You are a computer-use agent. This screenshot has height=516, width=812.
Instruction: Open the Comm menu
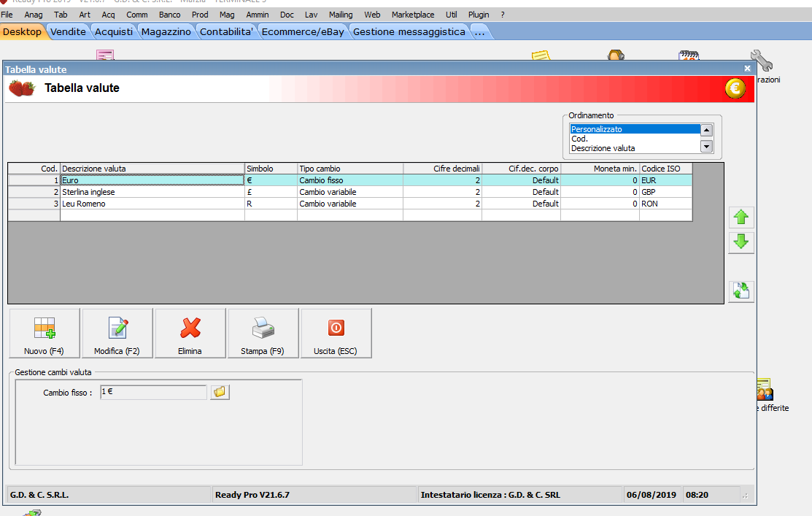[137, 15]
